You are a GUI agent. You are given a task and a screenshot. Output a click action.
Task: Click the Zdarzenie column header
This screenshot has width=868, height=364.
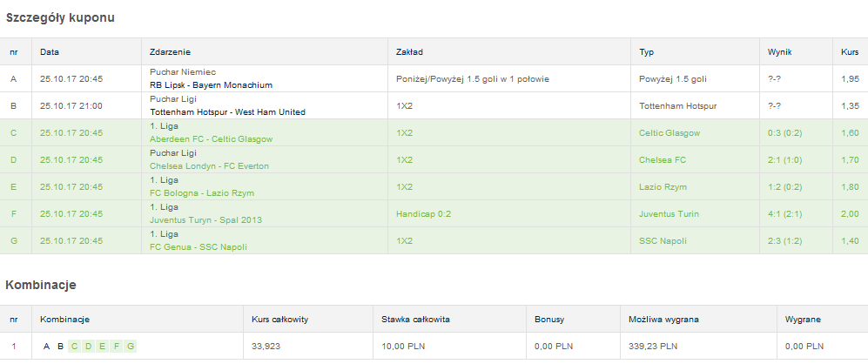[x=171, y=52]
